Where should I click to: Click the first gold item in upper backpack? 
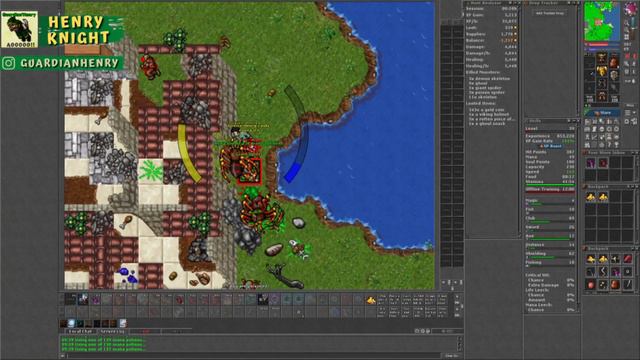pos(591,198)
